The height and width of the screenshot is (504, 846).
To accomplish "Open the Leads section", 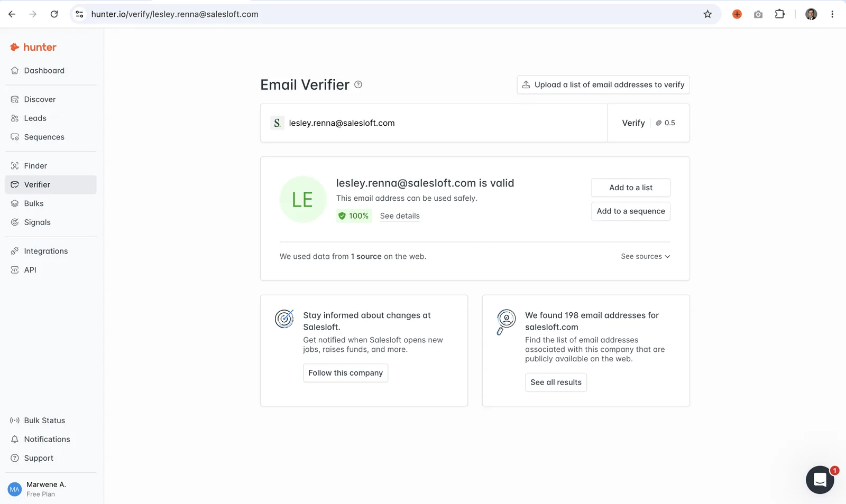I will click(x=51, y=118).
